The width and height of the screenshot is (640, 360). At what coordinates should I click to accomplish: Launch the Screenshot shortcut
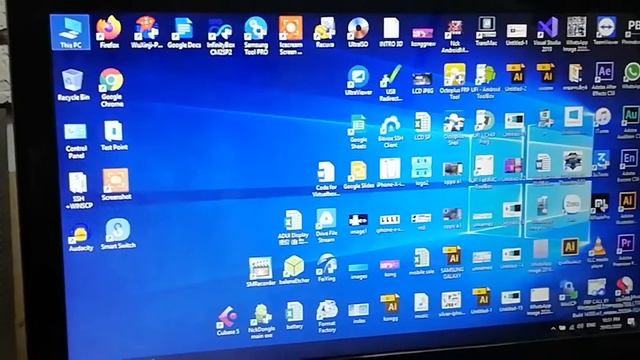(116, 184)
